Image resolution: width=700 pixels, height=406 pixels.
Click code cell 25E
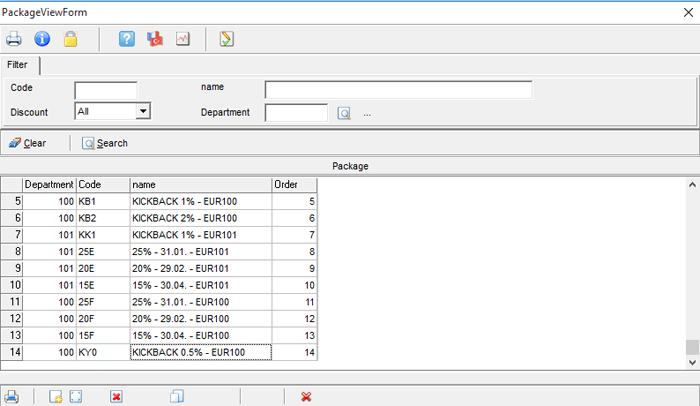pyautogui.click(x=103, y=251)
